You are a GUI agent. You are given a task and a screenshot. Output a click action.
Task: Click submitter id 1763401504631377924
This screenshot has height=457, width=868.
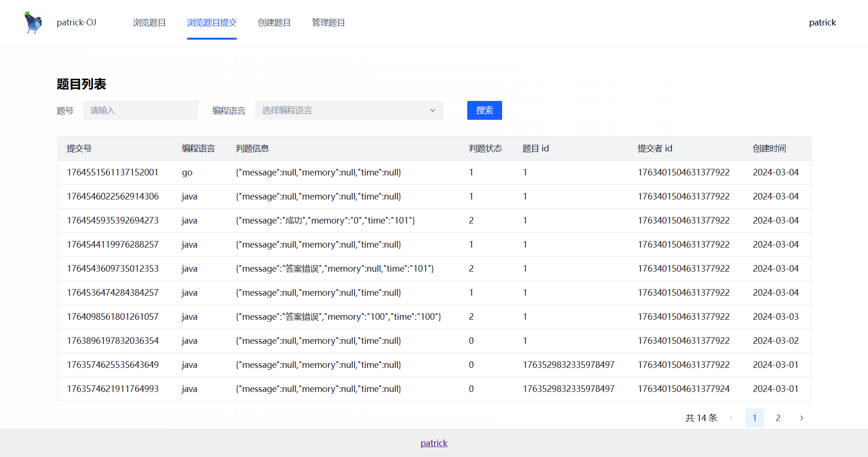(684, 389)
